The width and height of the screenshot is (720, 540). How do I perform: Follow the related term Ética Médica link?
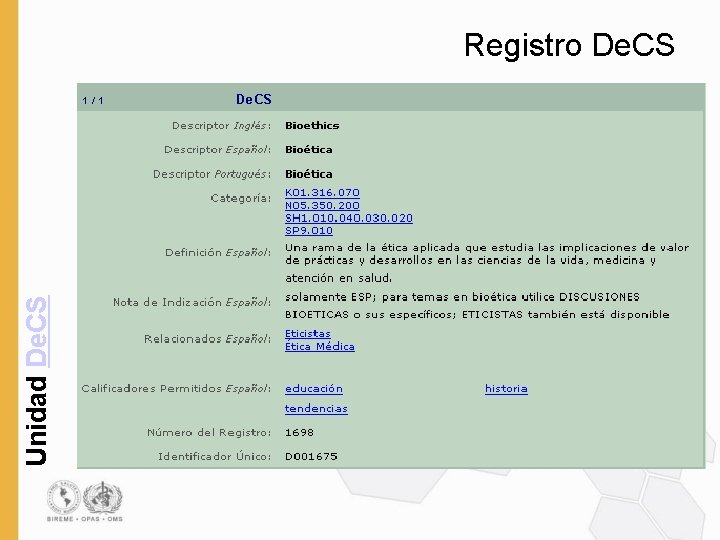point(320,346)
